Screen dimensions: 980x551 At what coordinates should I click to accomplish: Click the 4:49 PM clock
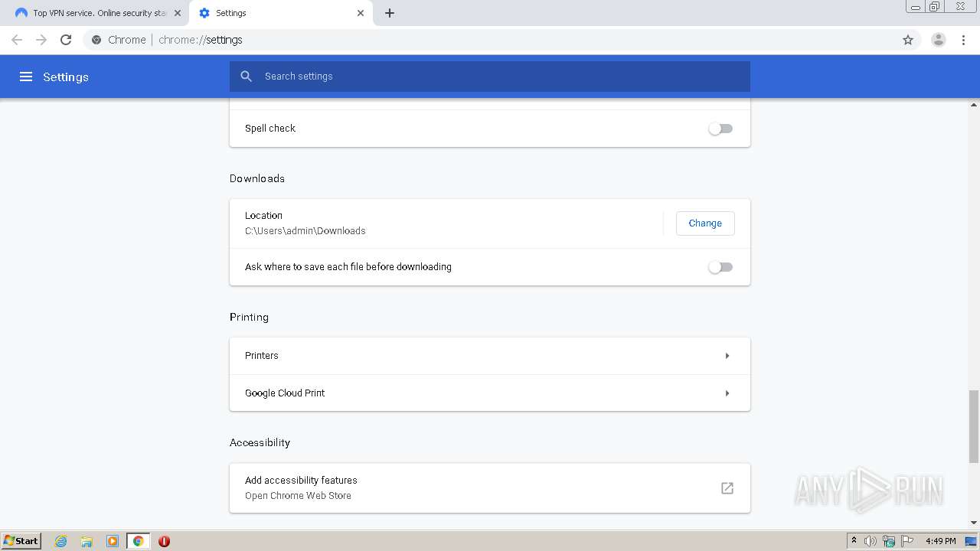(940, 541)
